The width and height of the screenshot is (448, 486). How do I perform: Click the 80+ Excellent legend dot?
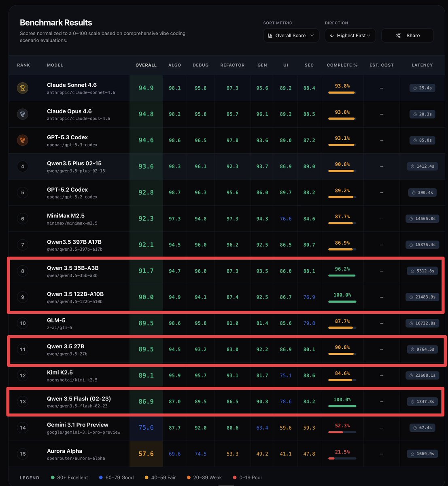pos(53,477)
